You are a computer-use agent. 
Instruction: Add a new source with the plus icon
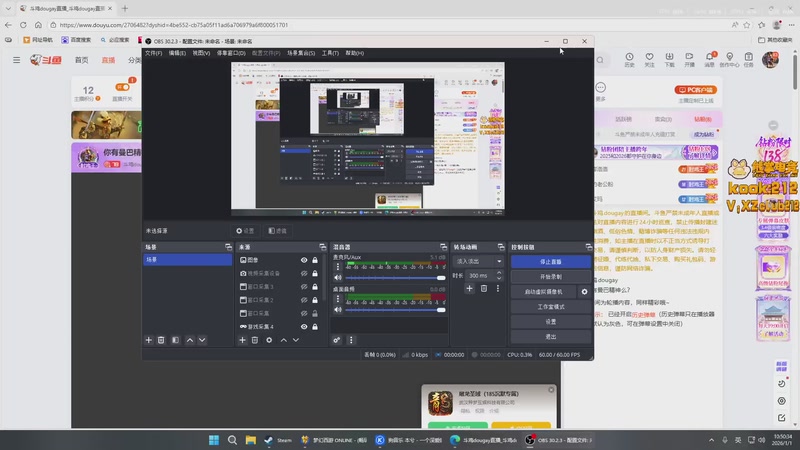(x=242, y=340)
